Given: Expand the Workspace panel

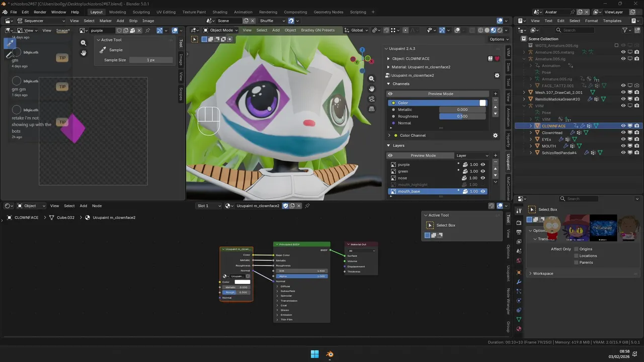Looking at the screenshot, I should (530, 274).
